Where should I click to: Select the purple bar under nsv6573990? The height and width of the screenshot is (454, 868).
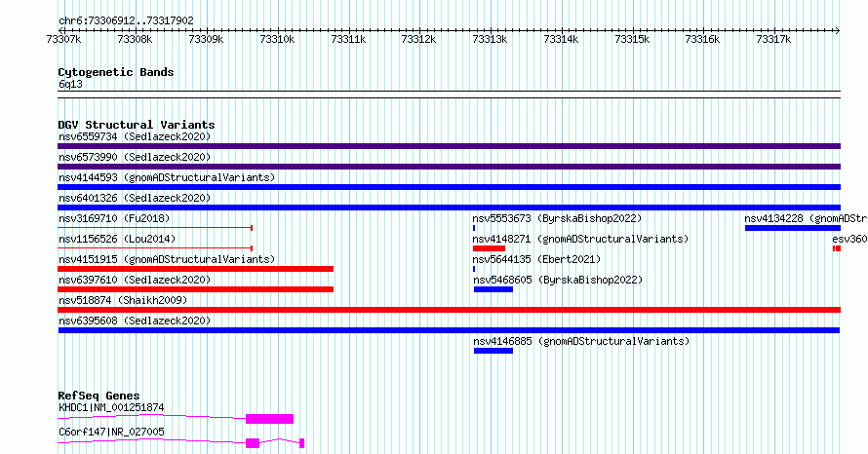(x=449, y=167)
